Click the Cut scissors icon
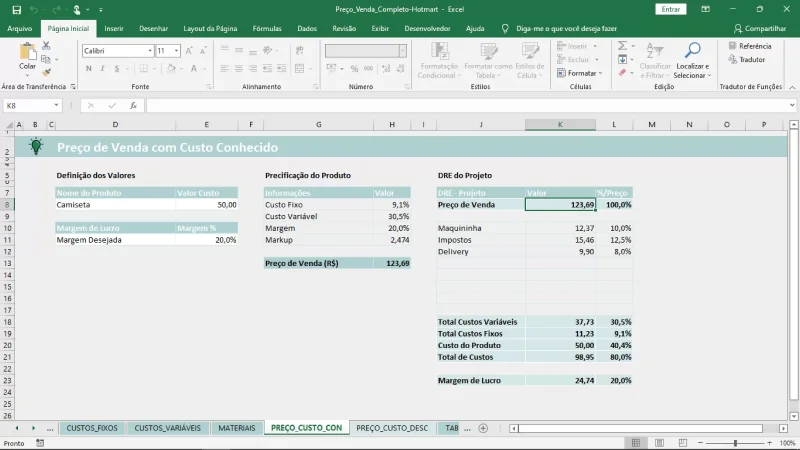Image resolution: width=800 pixels, height=450 pixels. [47, 46]
